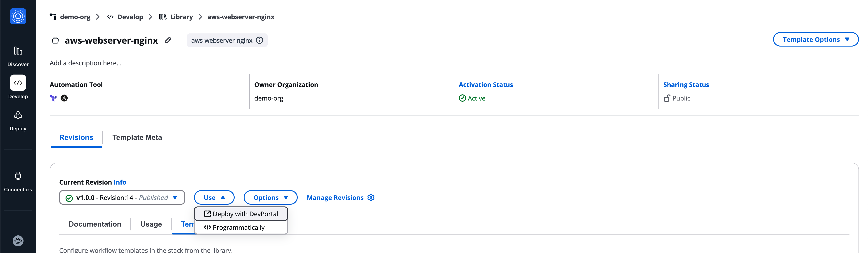Viewport: 868px width, 253px height.
Task: Click the Manage Revisions gear icon
Action: 371,197
